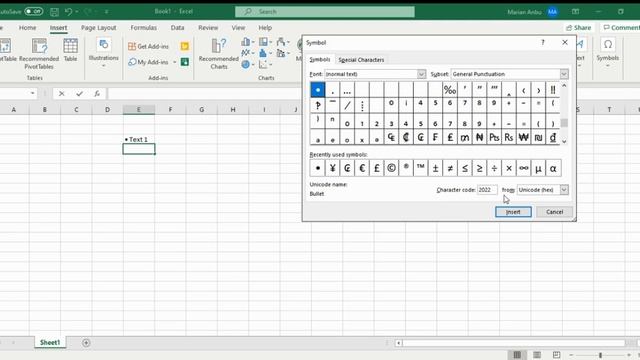640x360 pixels.
Task: Expand Undo history dropdown arrow
Action: point(77,12)
